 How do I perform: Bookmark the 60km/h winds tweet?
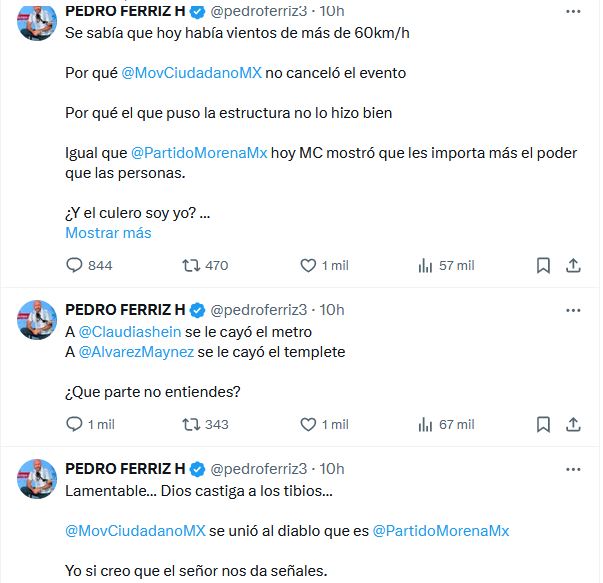click(x=543, y=265)
